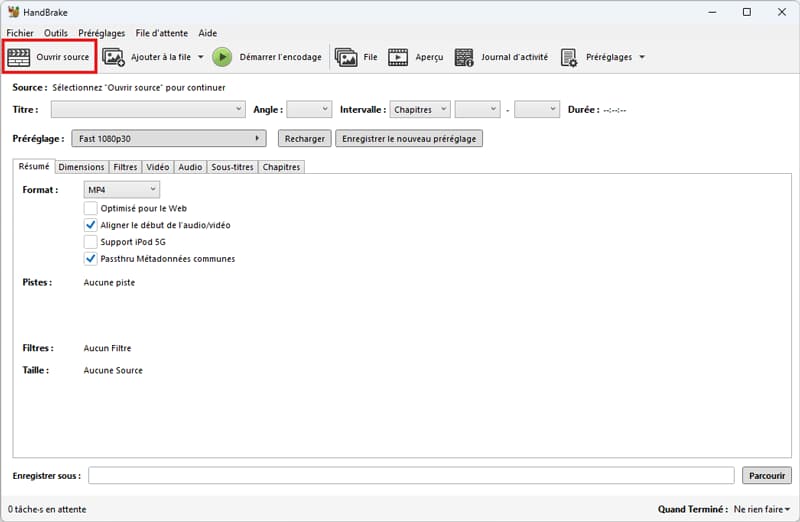Open the interval end chapter dropdown
Viewport: 800px width, 522px height.
[537, 109]
